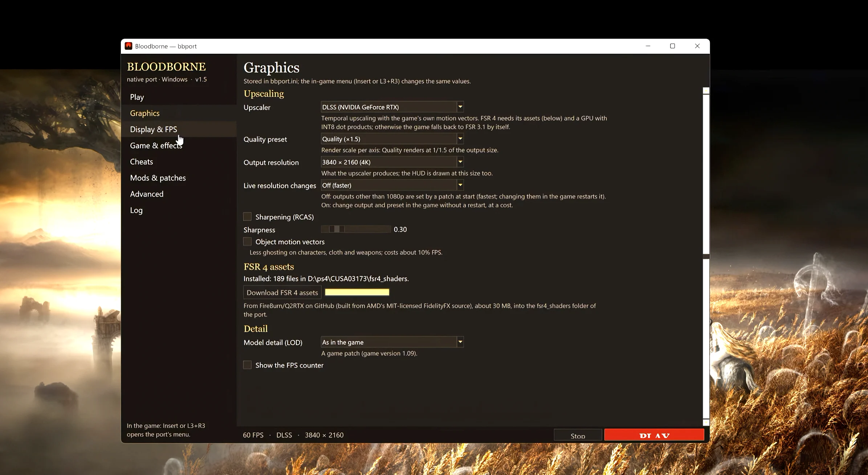Click the Sharpness slider handle
This screenshot has height=475, width=868.
(x=337, y=229)
